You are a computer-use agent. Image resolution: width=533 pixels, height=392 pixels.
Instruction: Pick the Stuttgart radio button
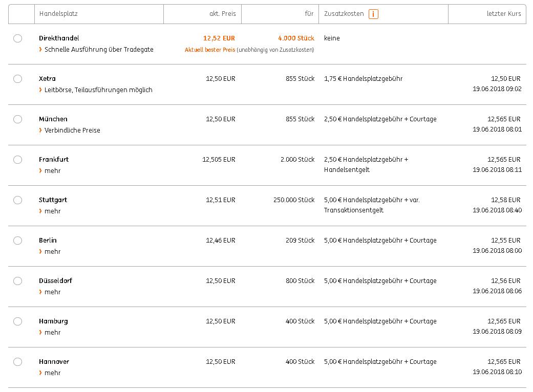pos(18,200)
